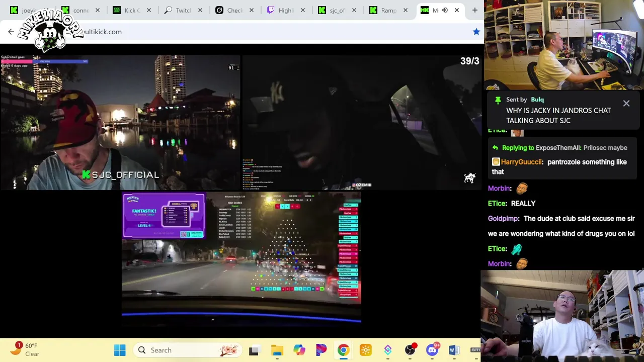Open the purple diamond app on taskbar
Screen dimensions: 644x362
tap(387, 350)
